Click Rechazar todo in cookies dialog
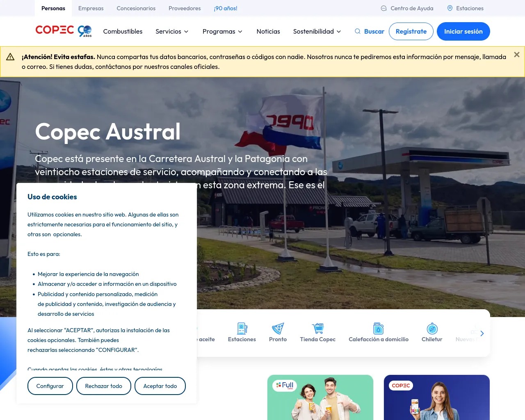Viewport: 525px width, 420px height. point(104,386)
